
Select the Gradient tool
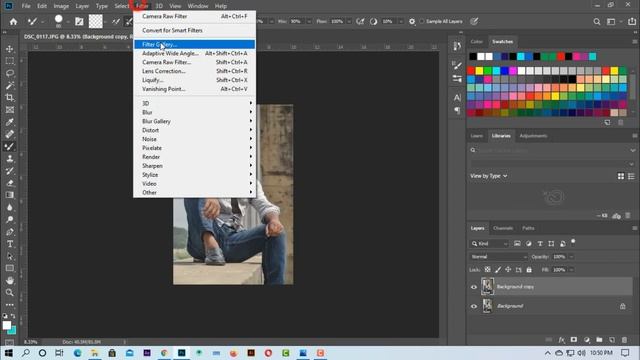[x=9, y=195]
